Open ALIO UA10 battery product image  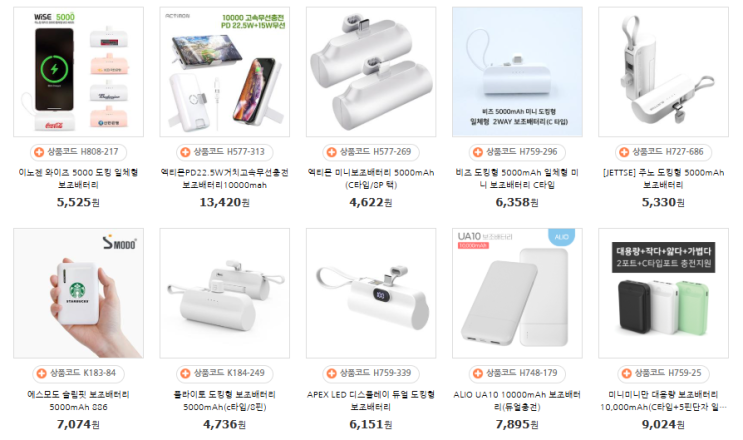pos(517,293)
